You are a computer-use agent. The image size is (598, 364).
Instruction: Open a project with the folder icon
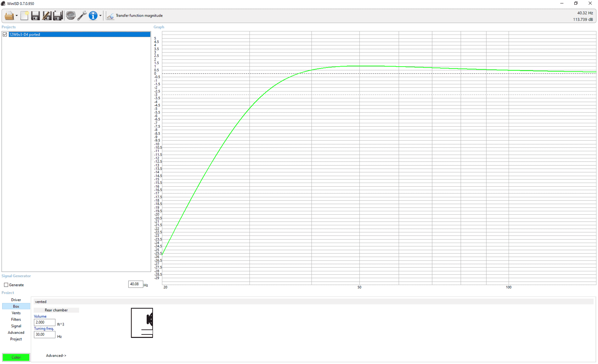9,15
